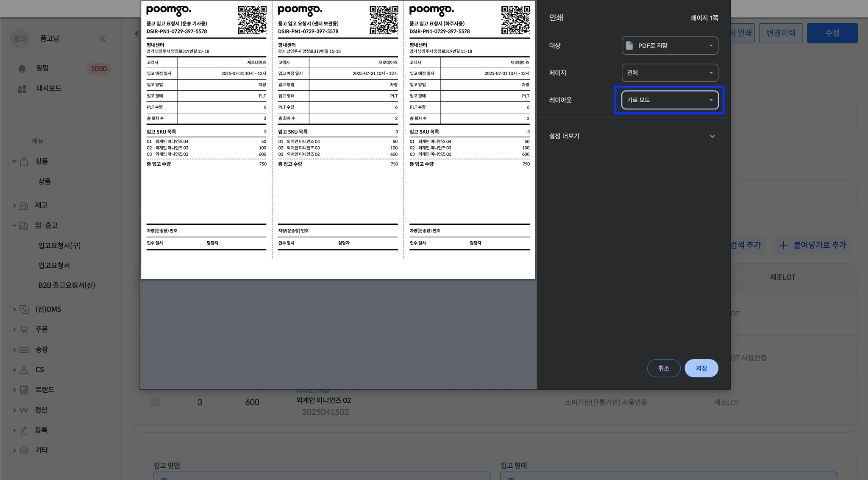Viewport: 868px width, 480px height.
Task: Click the 취소 button
Action: coord(663,368)
